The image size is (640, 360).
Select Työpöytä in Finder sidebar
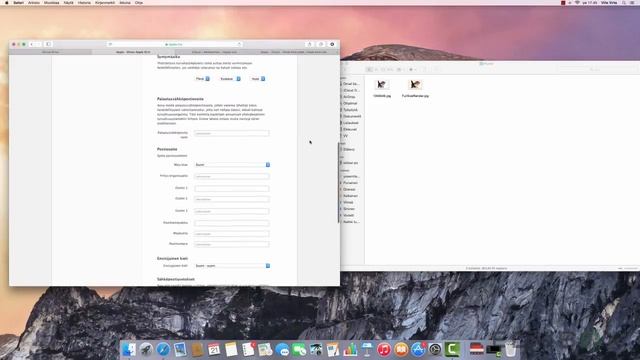tap(350, 110)
